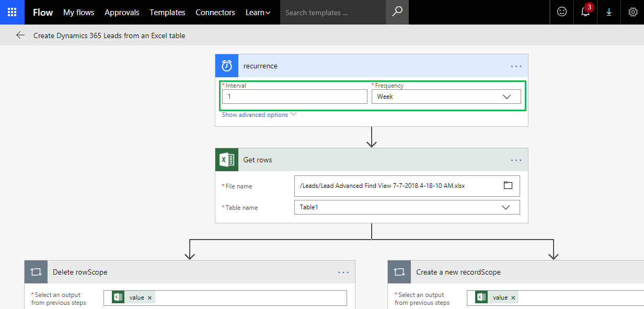
Task: Click the download icon in the top bar
Action: [608, 12]
